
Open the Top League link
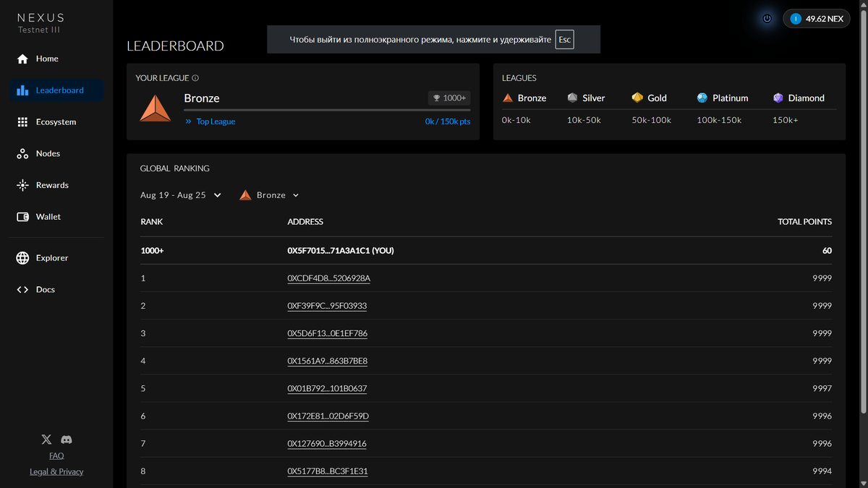pos(216,121)
